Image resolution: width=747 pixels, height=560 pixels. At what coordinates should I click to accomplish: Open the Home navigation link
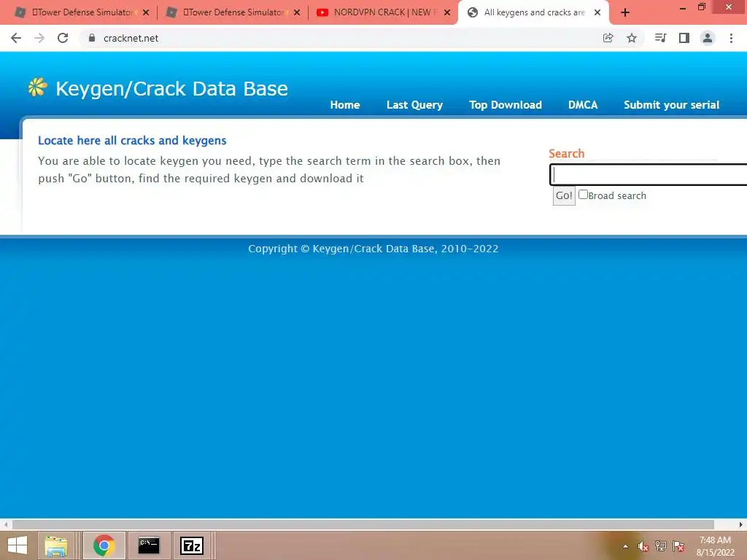click(x=345, y=105)
